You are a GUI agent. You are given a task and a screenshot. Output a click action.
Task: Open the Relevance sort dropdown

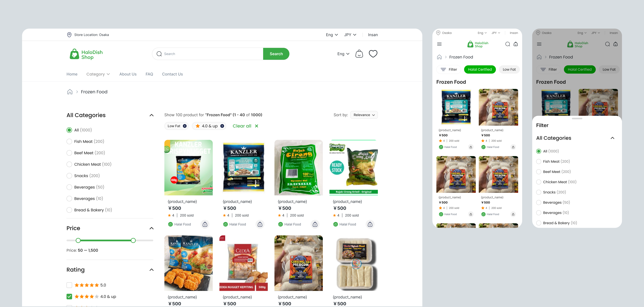coord(364,115)
